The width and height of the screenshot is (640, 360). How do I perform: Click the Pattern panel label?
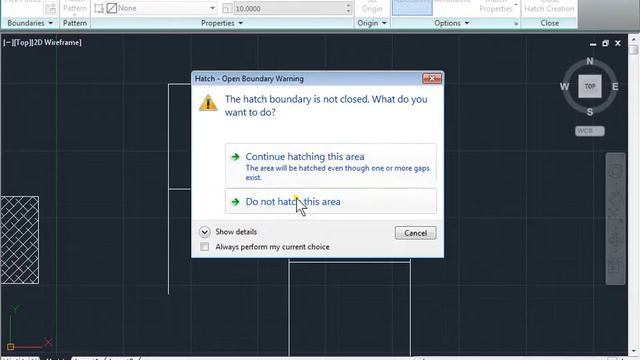click(75, 23)
